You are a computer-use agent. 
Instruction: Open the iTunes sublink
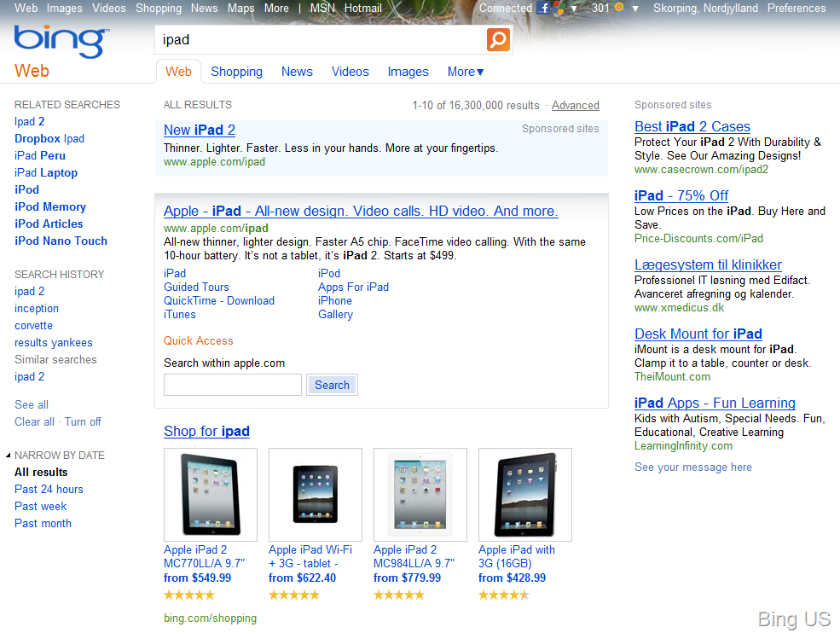179,315
